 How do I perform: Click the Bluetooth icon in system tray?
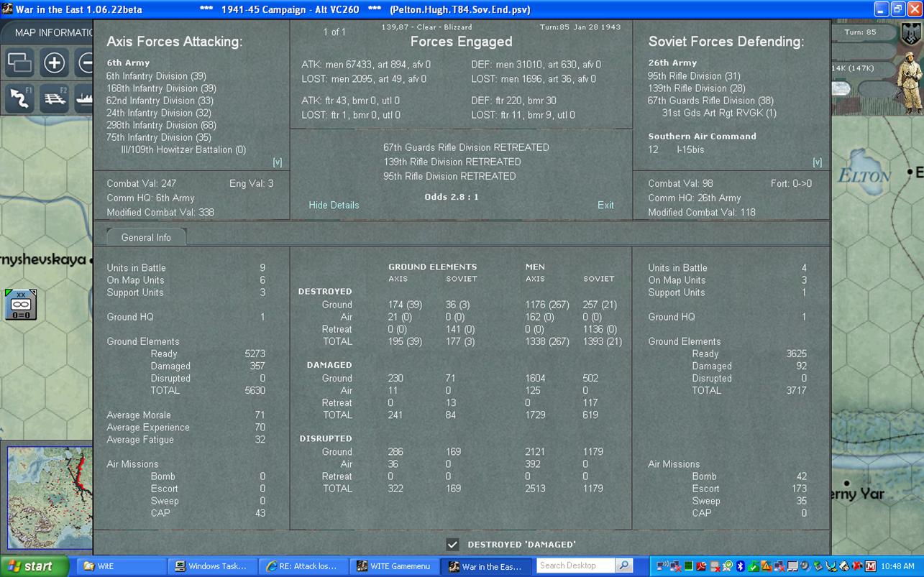click(x=740, y=566)
